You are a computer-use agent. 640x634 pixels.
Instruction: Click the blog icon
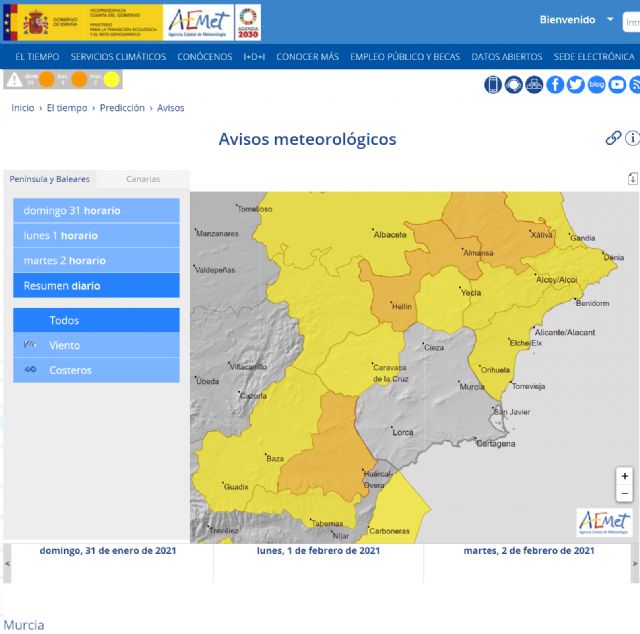[x=596, y=85]
